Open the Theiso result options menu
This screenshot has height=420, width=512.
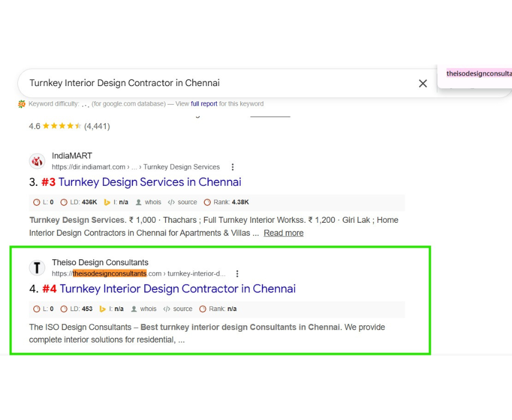pos(237,273)
